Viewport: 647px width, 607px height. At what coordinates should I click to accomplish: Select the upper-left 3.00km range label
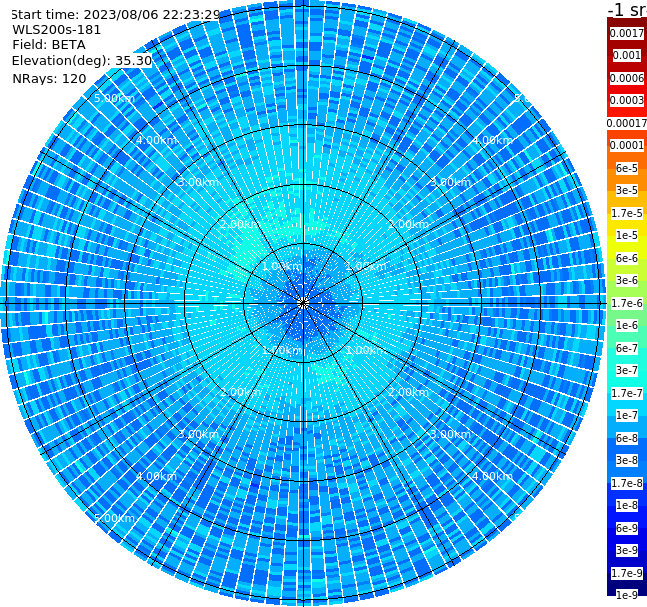coord(198,182)
